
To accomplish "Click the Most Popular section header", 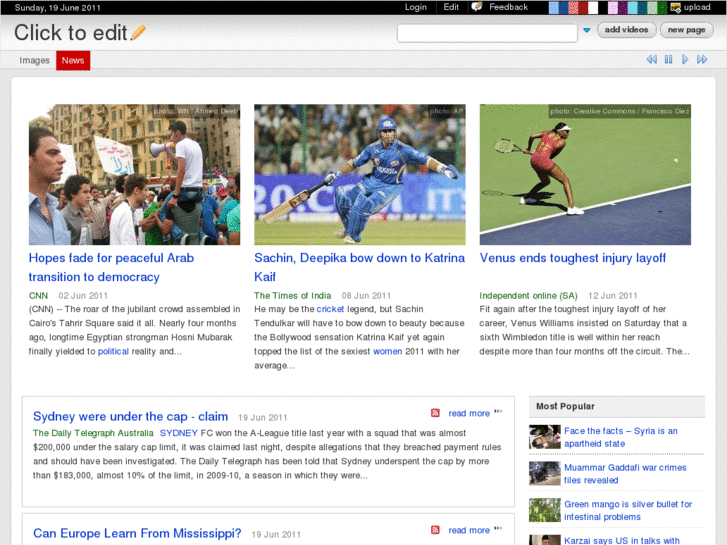I will point(617,406).
